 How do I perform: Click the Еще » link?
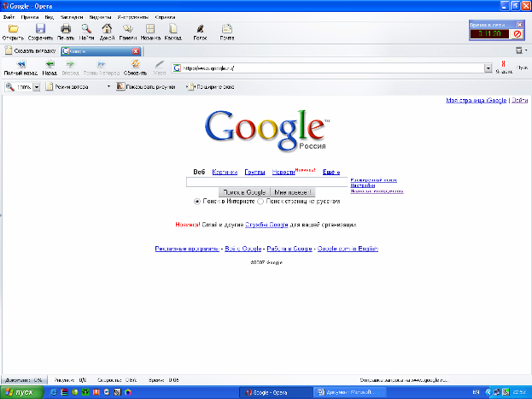pos(331,173)
